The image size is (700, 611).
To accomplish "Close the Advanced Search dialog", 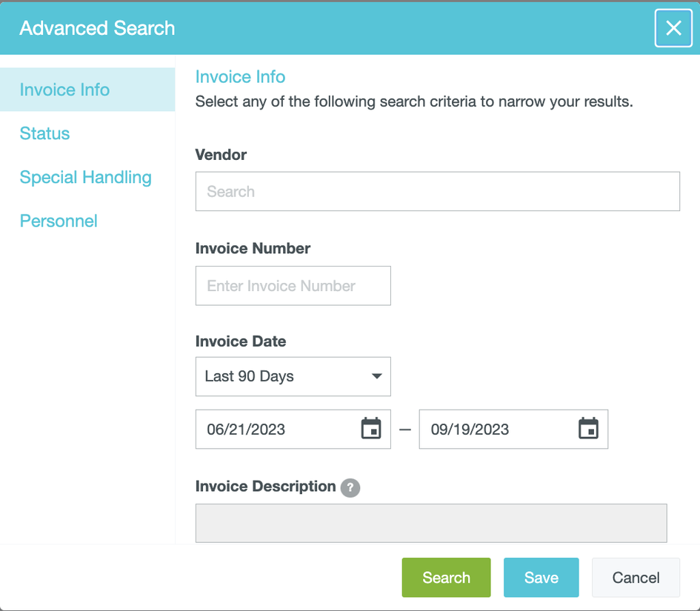I will pyautogui.click(x=673, y=28).
